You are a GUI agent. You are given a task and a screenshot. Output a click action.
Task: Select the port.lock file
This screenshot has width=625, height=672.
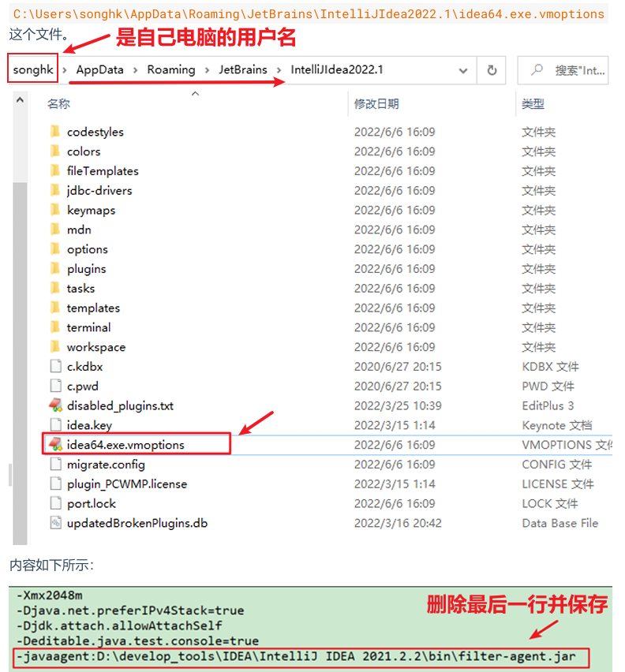[91, 503]
